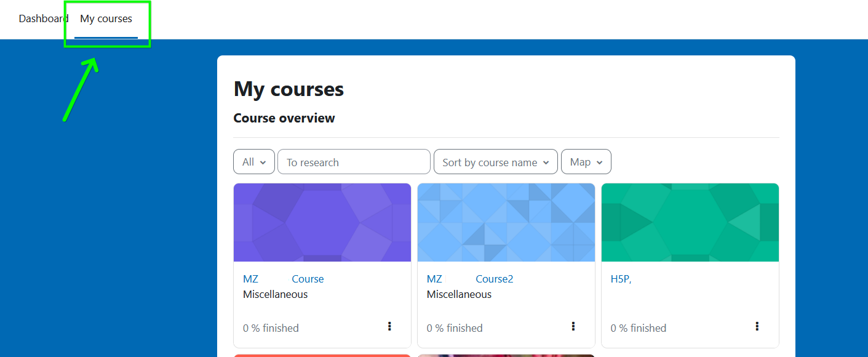Open the green H5P course thumbnail
Image resolution: width=868 pixels, height=357 pixels.
(x=690, y=222)
